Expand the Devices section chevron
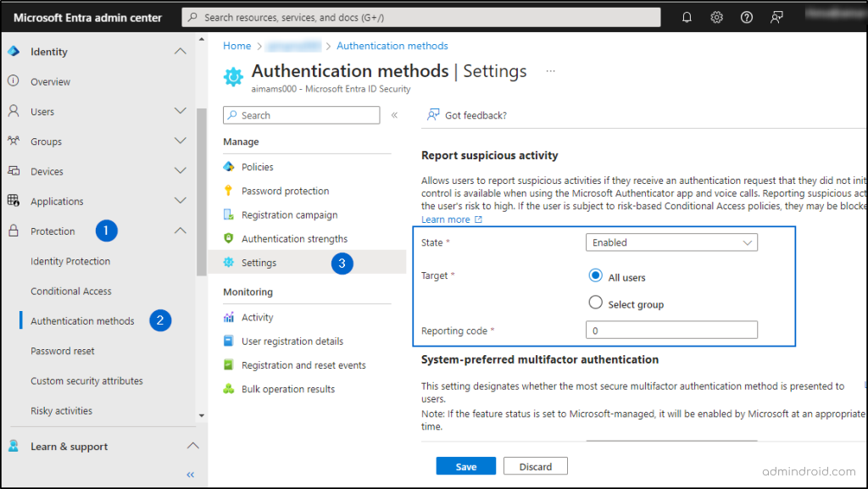The width and height of the screenshot is (868, 489). click(180, 170)
